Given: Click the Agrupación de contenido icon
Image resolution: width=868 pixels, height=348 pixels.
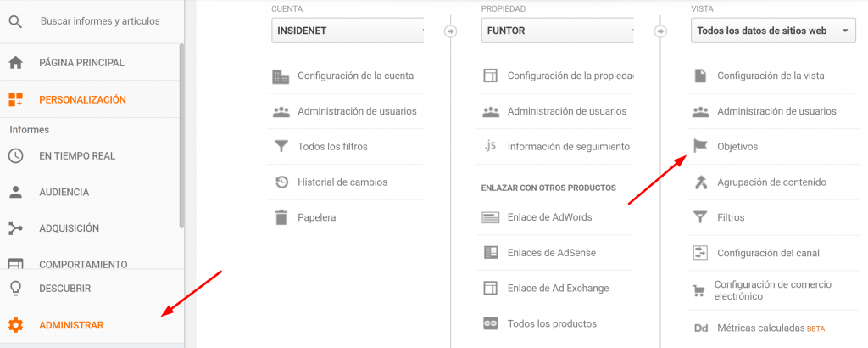Looking at the screenshot, I should tap(700, 182).
